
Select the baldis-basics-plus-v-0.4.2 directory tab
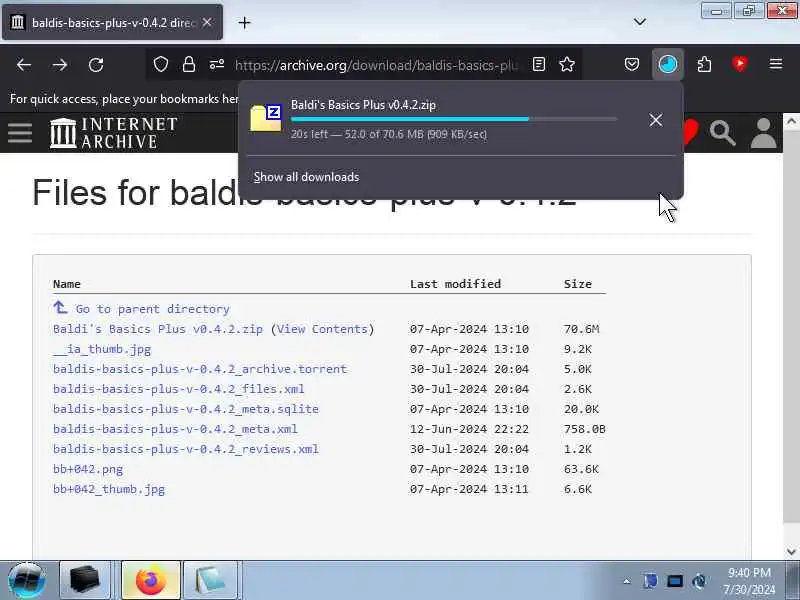pos(112,22)
